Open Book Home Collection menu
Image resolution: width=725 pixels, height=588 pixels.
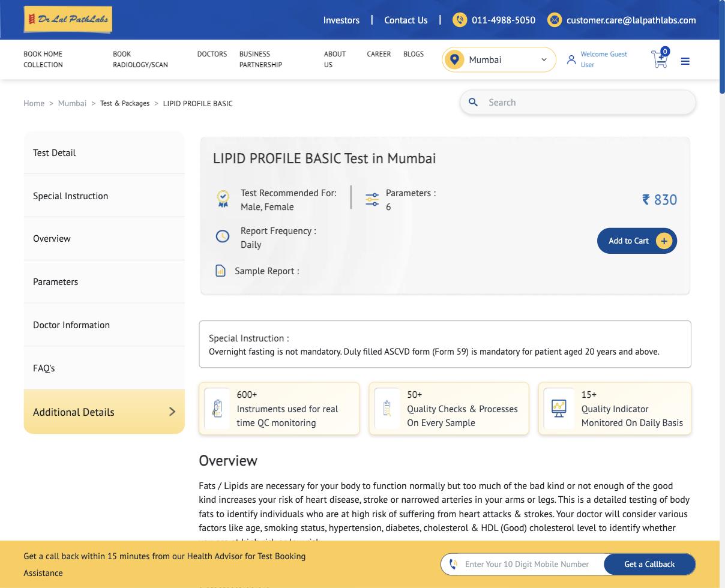coord(43,59)
